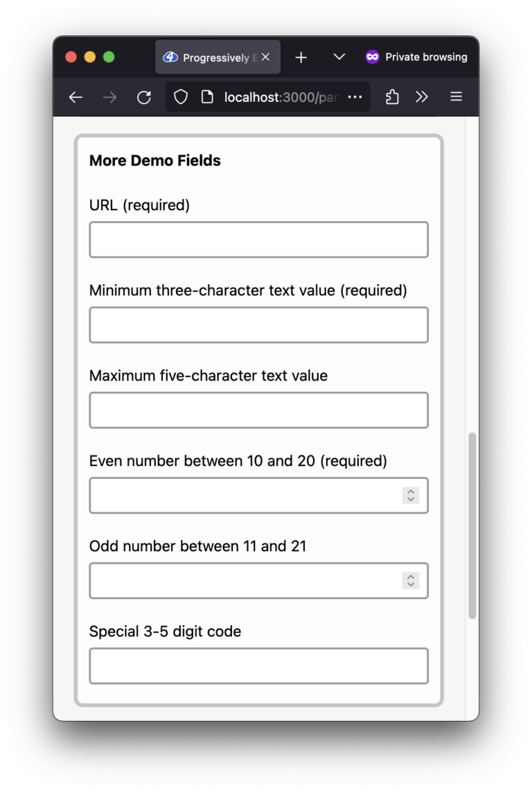This screenshot has width=532, height=791.
Task: Click the maximum five-character text field
Action: (x=258, y=410)
